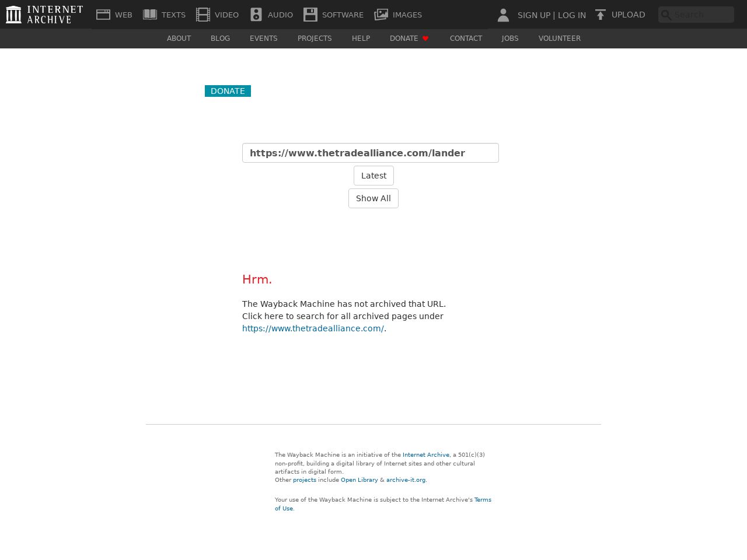Select the Video film strip icon
Viewport: 747px width, 560px height.
[203, 15]
